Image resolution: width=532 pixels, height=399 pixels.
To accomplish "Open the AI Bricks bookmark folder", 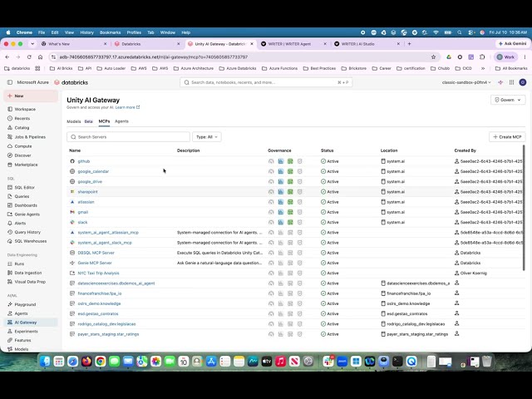I will pyautogui.click(x=61, y=68).
